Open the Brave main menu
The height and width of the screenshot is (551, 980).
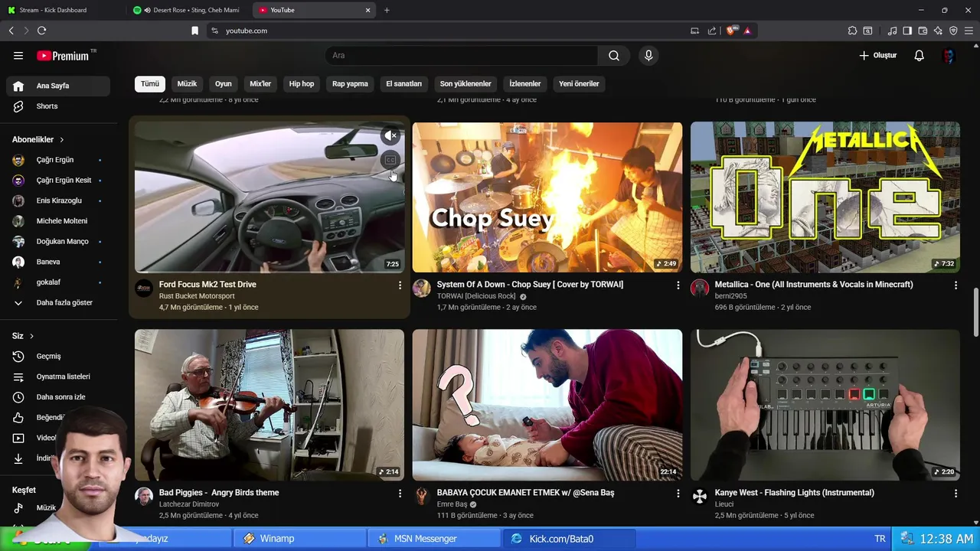[x=969, y=31]
